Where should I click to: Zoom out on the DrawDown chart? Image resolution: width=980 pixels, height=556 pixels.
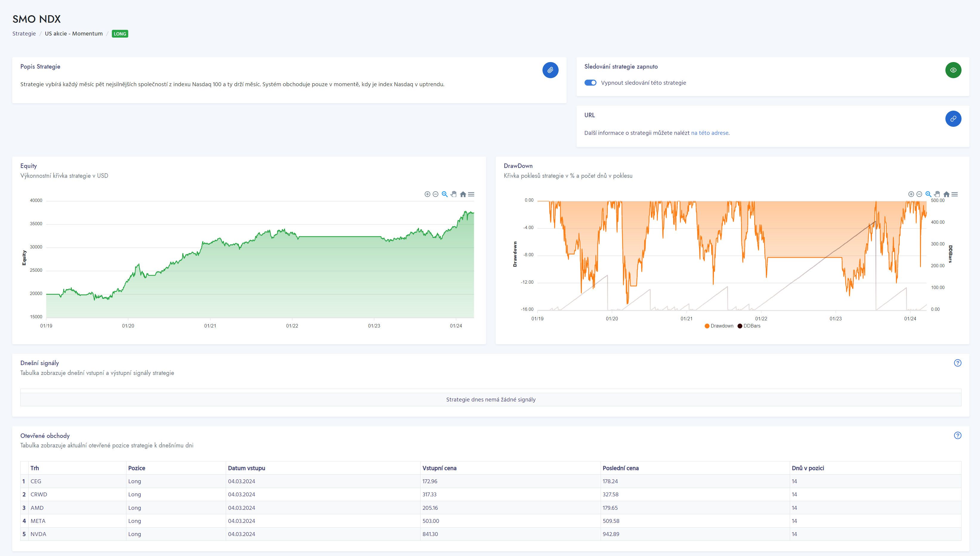919,194
